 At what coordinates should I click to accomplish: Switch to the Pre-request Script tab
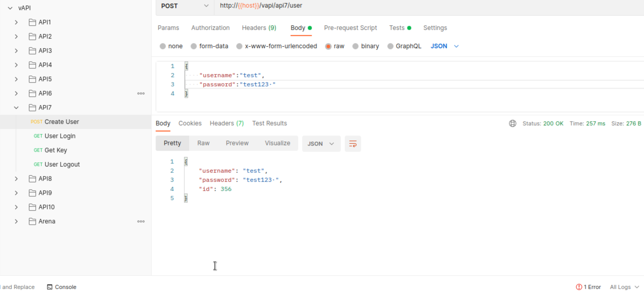[350, 28]
